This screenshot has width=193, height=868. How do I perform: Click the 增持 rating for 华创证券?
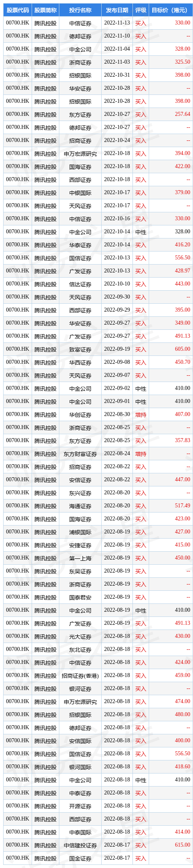coord(140,414)
